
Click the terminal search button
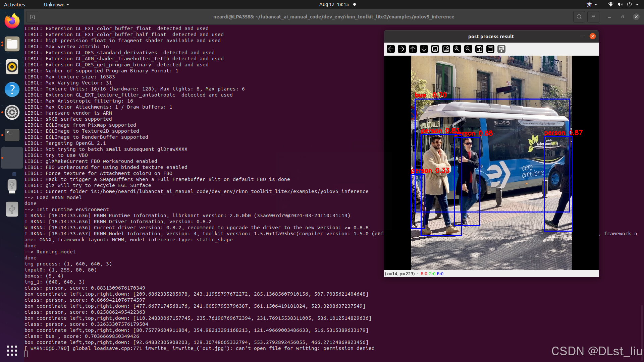(x=579, y=17)
